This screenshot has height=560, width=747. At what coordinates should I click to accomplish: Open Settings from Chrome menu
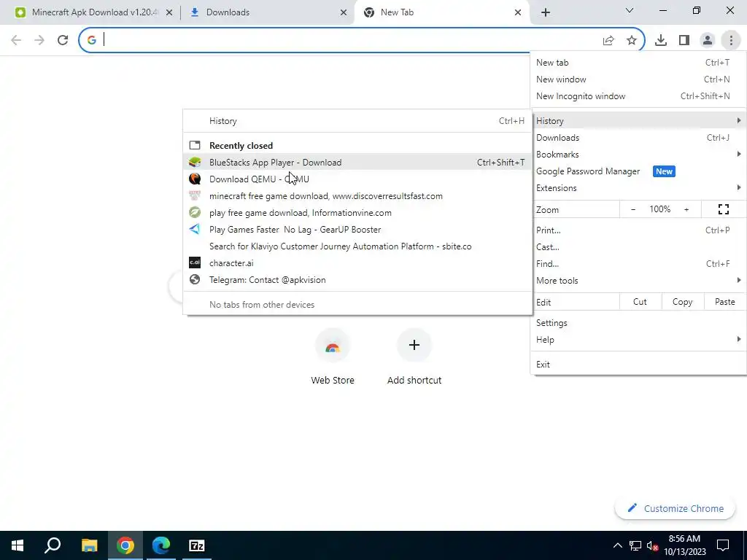tap(638, 323)
